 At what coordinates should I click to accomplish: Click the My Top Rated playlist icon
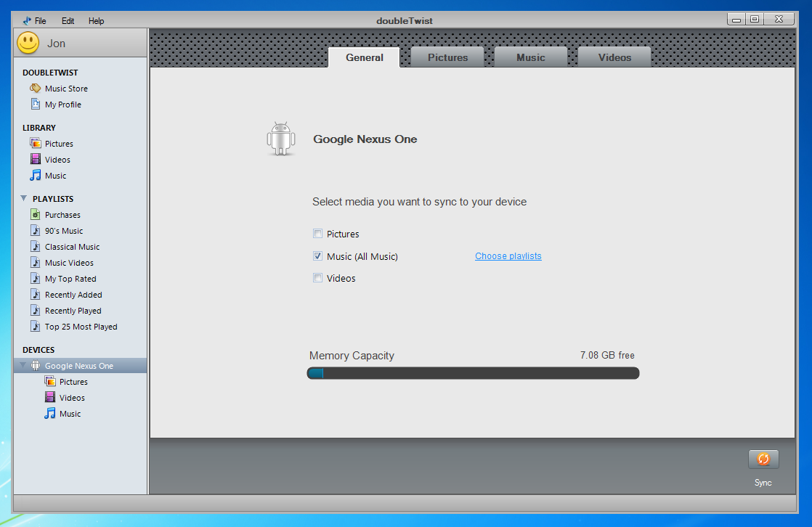click(35, 279)
